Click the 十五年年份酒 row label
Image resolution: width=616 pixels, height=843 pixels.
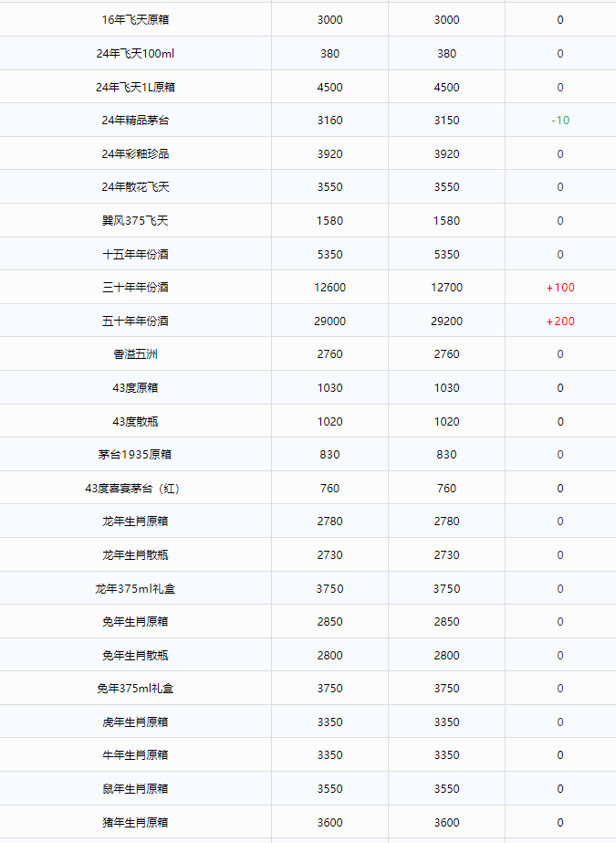click(x=135, y=254)
